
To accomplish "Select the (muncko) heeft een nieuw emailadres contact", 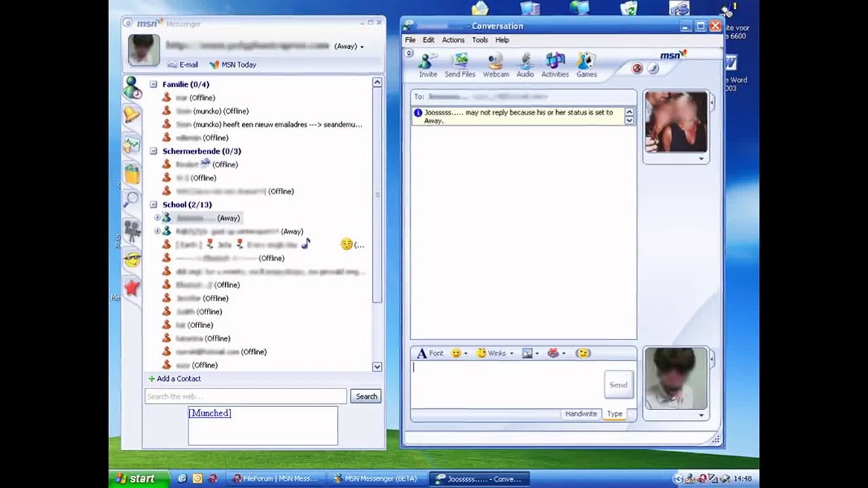I will click(262, 125).
